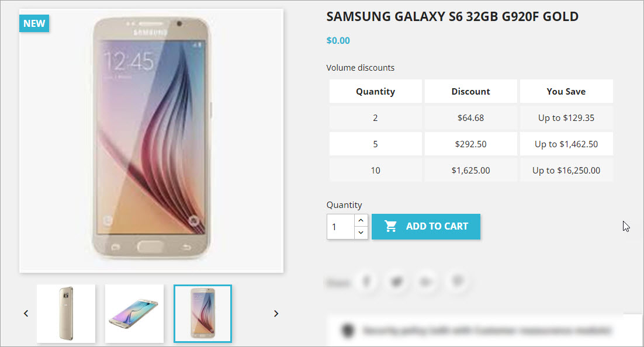Image resolution: width=644 pixels, height=347 pixels.
Task: Share the product on Pinterest
Action: pyautogui.click(x=459, y=282)
